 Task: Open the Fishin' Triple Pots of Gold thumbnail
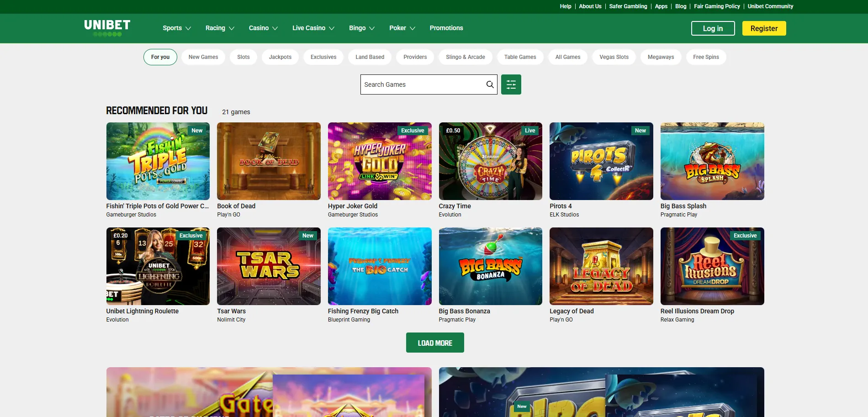click(x=158, y=161)
